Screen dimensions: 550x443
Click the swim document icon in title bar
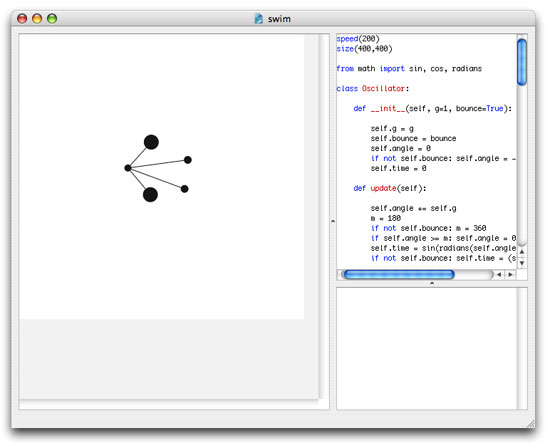pyautogui.click(x=259, y=19)
